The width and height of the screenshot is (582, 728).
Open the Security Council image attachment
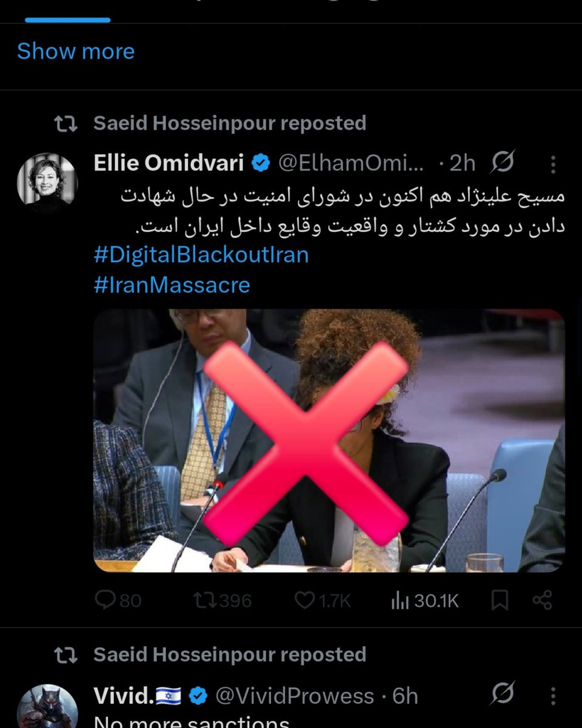329,440
